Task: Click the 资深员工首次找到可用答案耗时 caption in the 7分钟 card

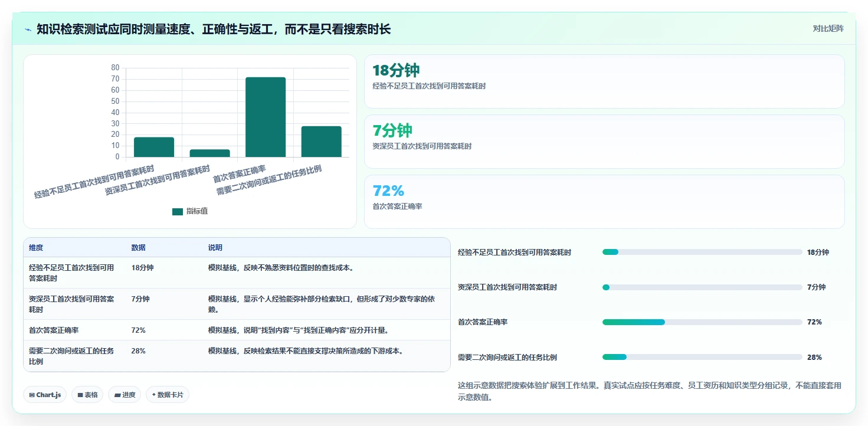Action: 422,146
